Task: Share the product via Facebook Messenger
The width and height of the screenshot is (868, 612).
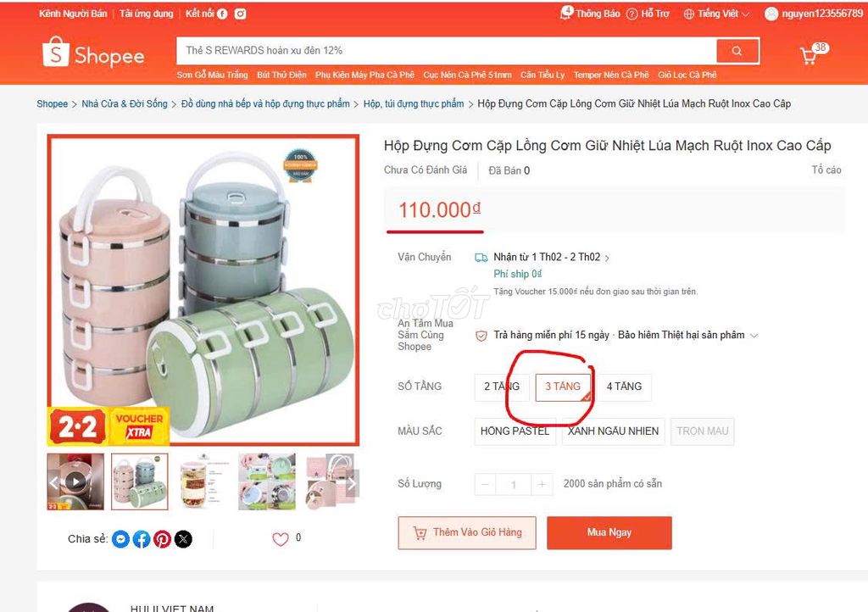Action: point(120,538)
